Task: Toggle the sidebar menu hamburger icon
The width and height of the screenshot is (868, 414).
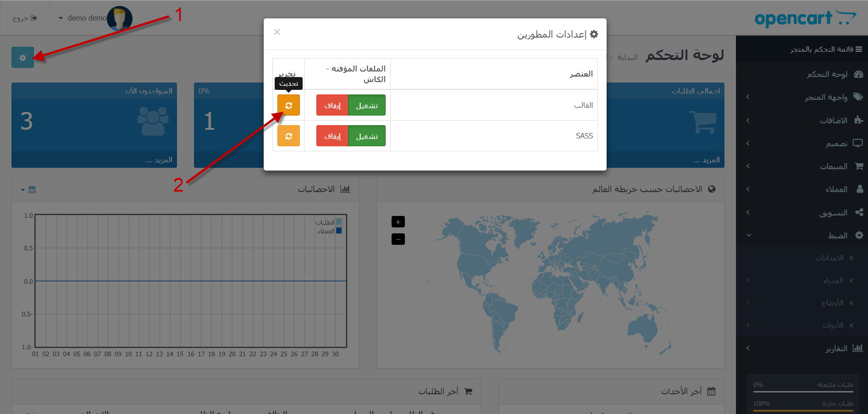Action: click(x=859, y=49)
